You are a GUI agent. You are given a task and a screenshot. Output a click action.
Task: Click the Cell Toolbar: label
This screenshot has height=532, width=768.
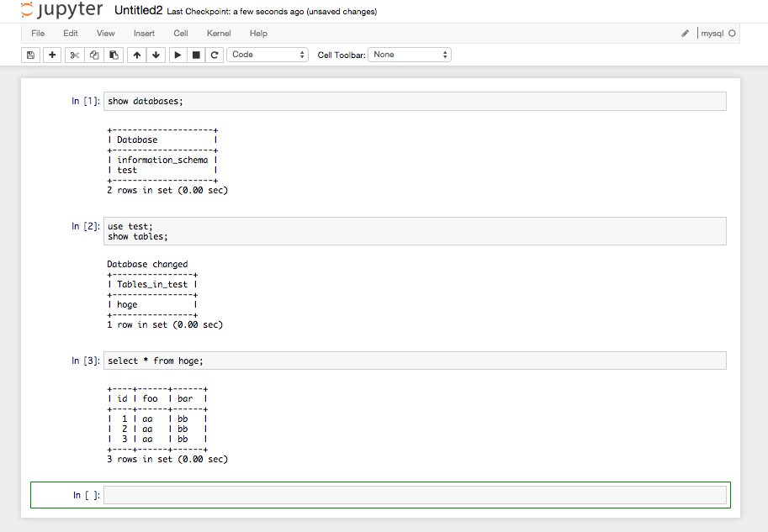[342, 55]
